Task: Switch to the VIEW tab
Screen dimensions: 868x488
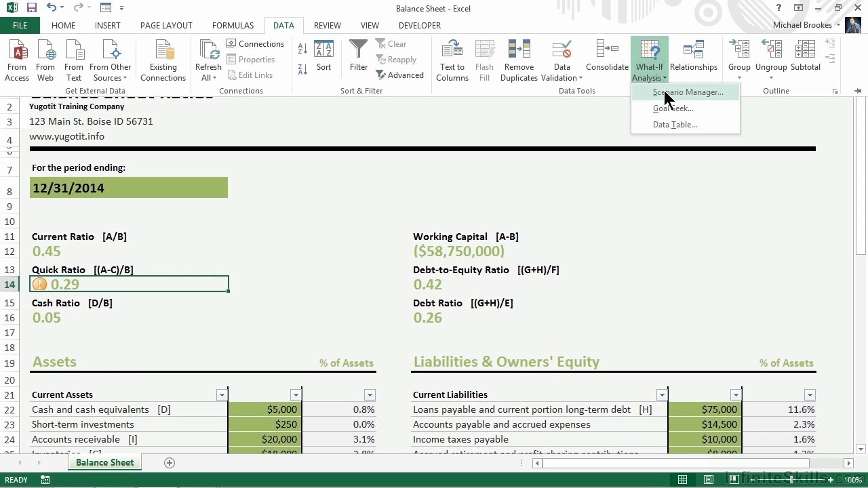Action: pos(370,26)
